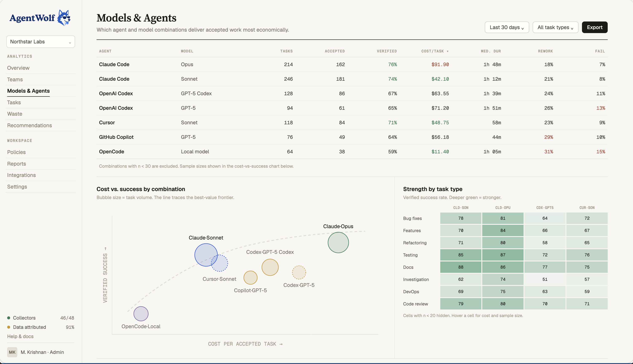Click the Bug fixes CUR·SON cell showing 72
Viewport: 633px width, 364px height.
tap(587, 218)
